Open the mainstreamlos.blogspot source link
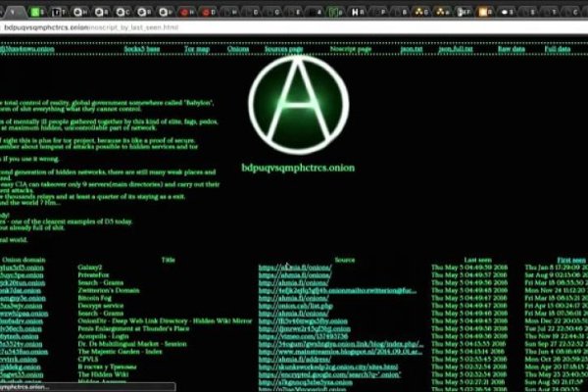Image resolution: width=588 pixels, height=392 pixels. coord(340,352)
